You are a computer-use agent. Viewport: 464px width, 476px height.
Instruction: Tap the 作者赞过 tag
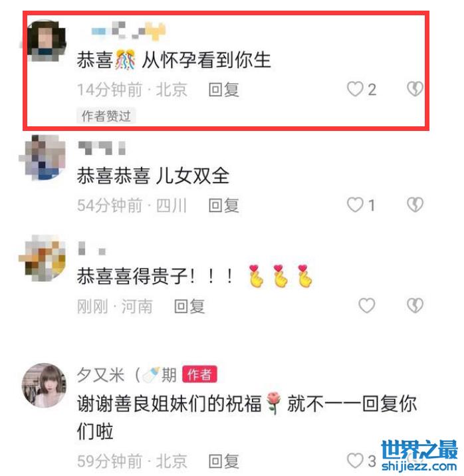tap(106, 116)
